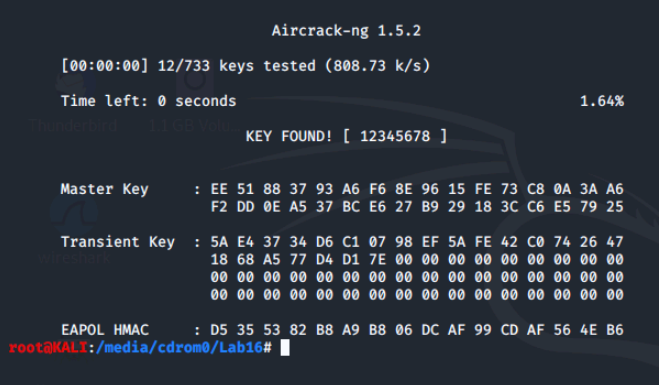Click the D5 byte of EAPOL HMAC
This screenshot has width=659, height=385.
click(x=219, y=330)
